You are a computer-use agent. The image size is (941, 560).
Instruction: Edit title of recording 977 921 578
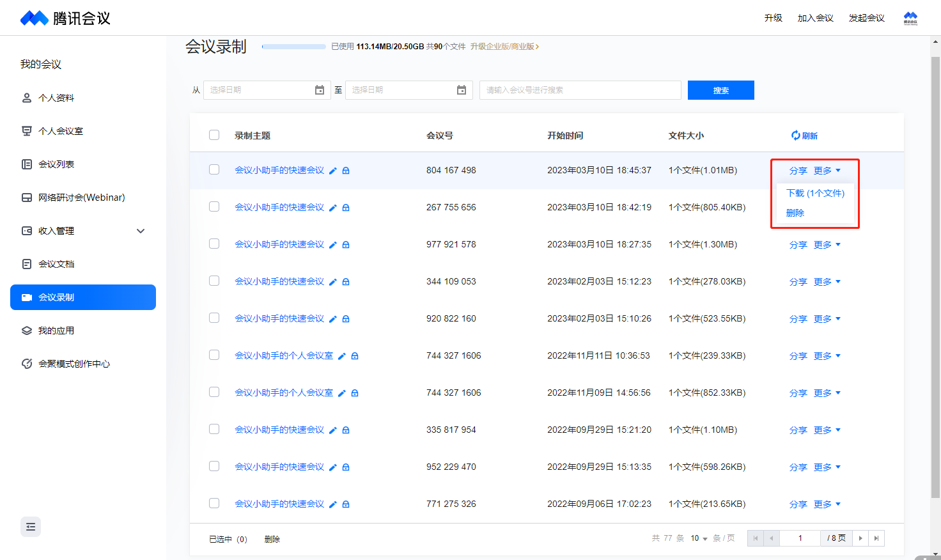pos(332,245)
